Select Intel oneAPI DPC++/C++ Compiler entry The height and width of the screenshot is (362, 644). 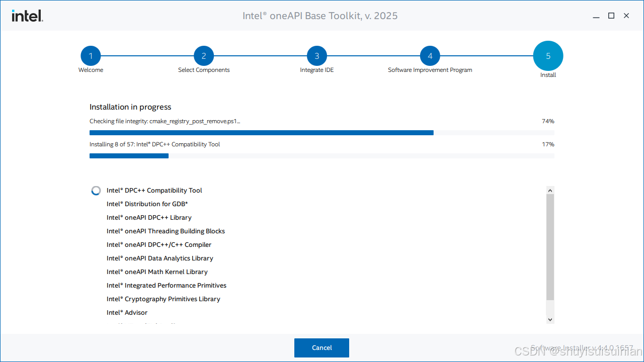coord(159,245)
